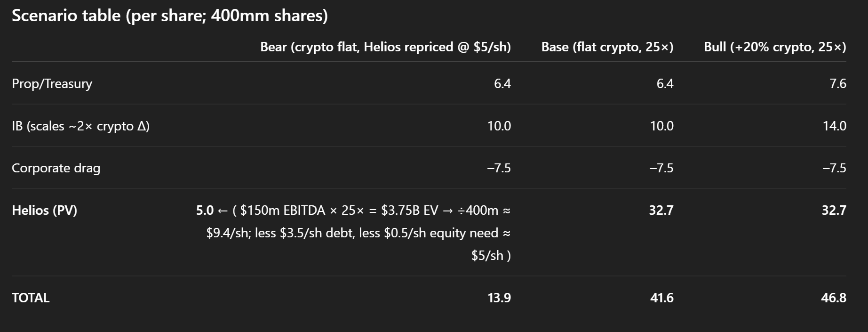The image size is (868, 332).
Task: Click the Prop/Treasury row label
Action: (52, 84)
